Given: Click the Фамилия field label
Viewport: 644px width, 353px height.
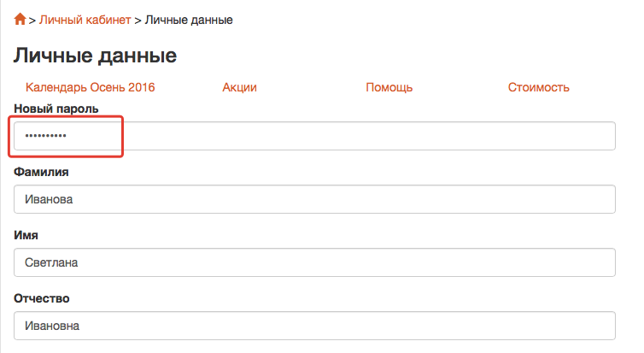Looking at the screenshot, I should click(41, 172).
